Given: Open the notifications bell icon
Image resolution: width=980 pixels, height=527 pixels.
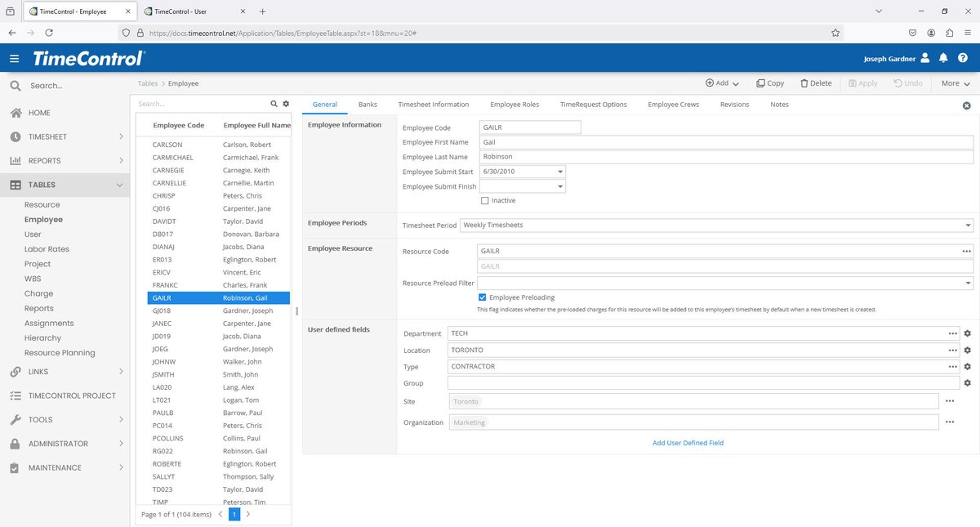Looking at the screenshot, I should (x=943, y=58).
